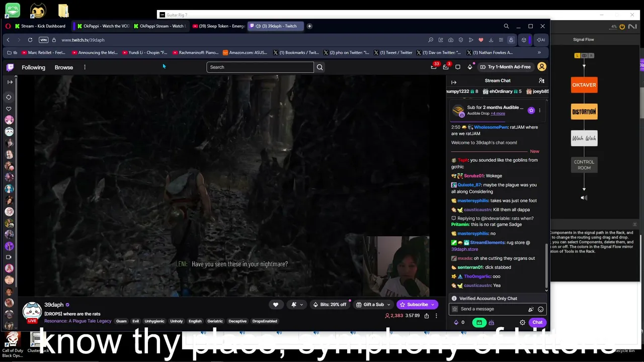Click the Unhygienic tag
Viewport: 644px width, 362px height.
click(x=154, y=321)
